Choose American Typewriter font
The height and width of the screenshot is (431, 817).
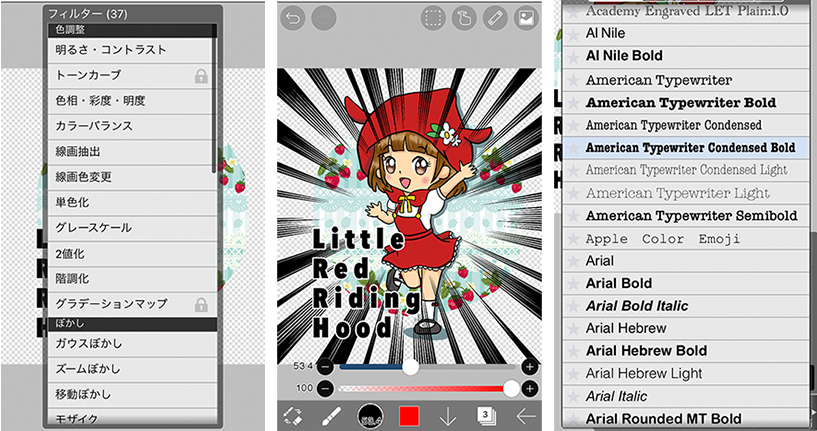(x=686, y=80)
